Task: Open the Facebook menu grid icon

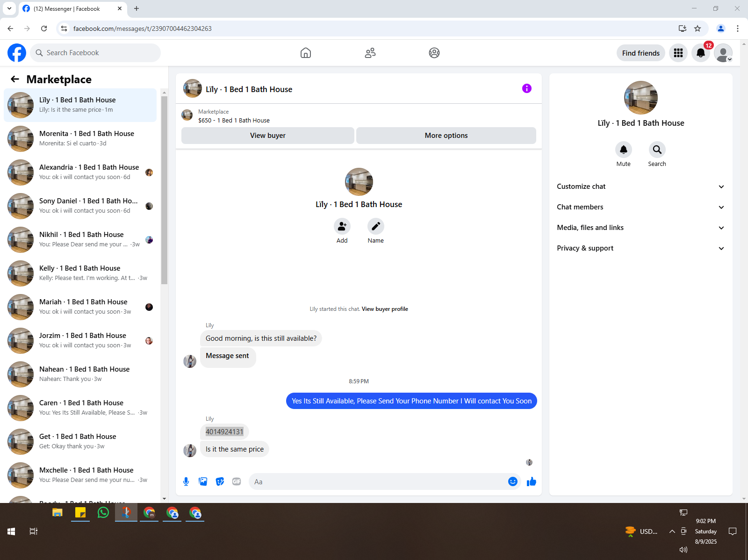Action: pyautogui.click(x=678, y=53)
